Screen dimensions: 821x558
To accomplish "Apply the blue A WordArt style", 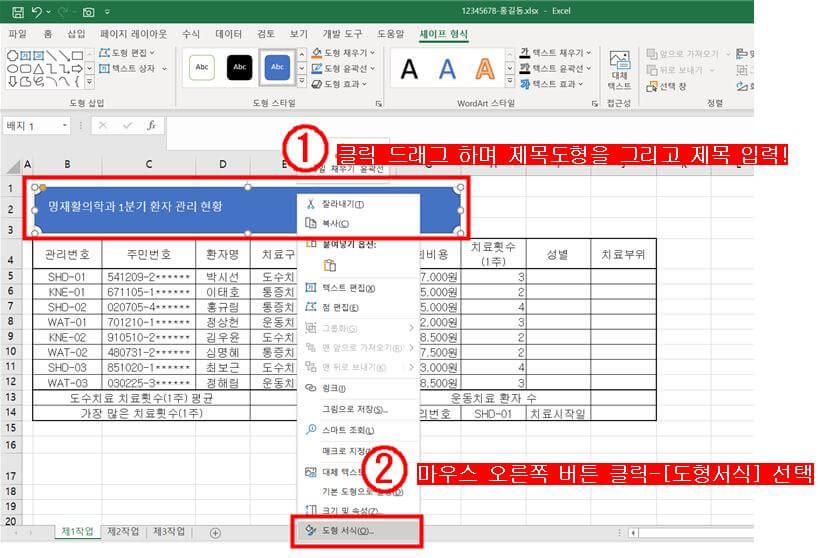I will click(x=447, y=69).
